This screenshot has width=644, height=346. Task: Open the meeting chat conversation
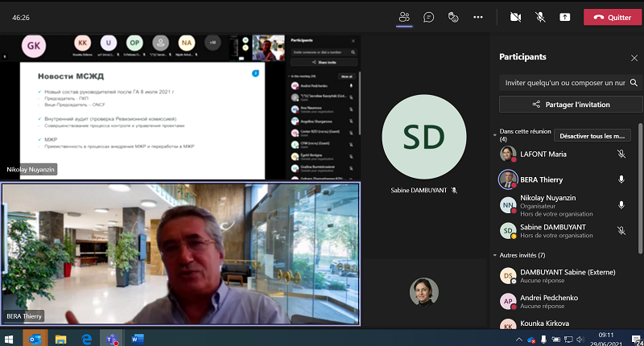[429, 17]
